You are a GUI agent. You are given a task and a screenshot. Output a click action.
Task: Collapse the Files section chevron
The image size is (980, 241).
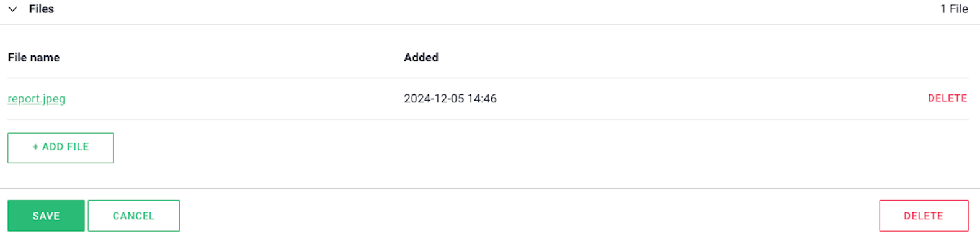point(12,9)
